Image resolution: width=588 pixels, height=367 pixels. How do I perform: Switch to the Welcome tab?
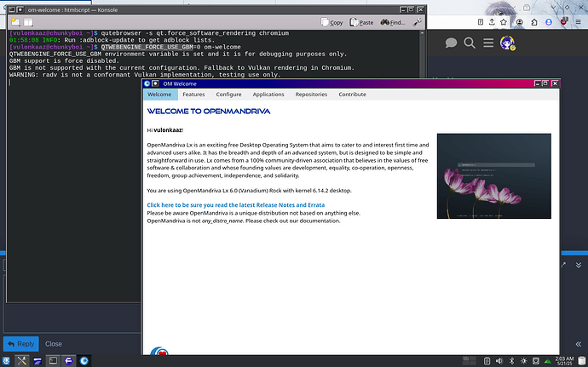click(x=159, y=95)
